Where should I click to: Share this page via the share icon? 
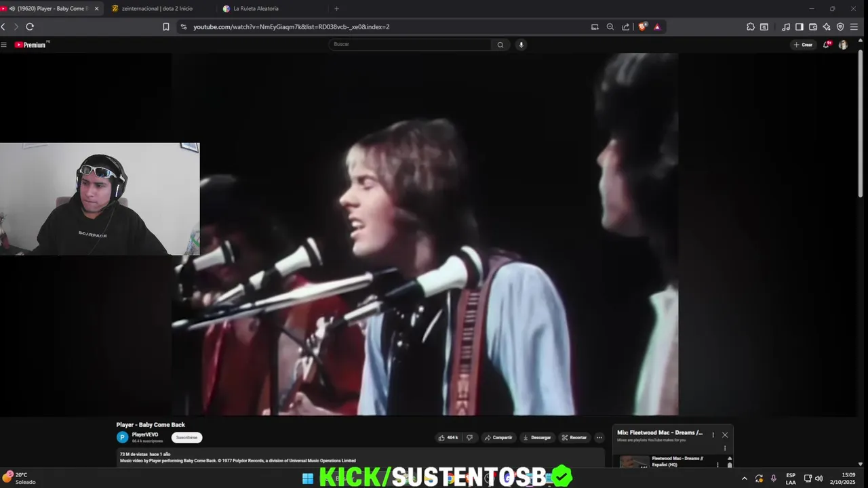click(626, 27)
